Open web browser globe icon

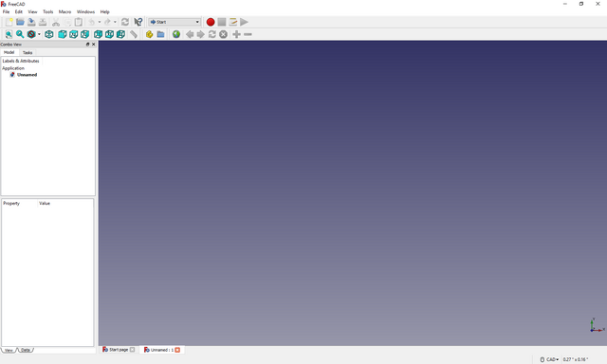tap(176, 34)
